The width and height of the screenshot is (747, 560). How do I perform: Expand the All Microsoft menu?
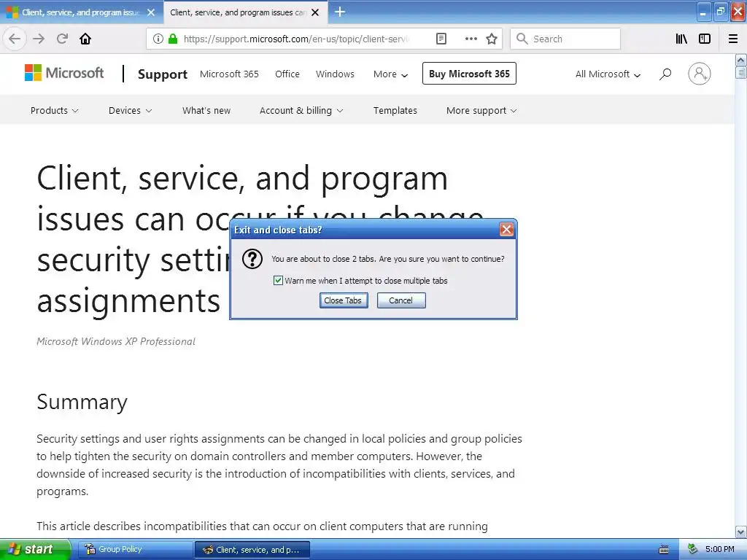click(608, 74)
